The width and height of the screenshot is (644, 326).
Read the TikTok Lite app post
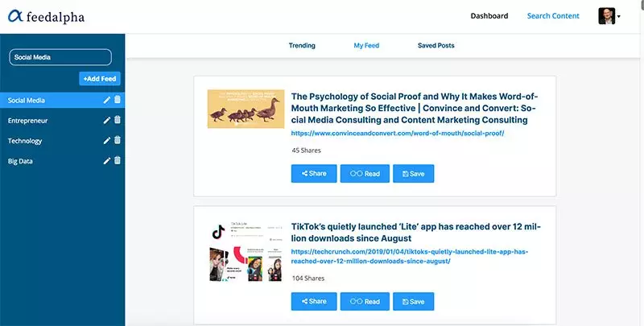pos(365,301)
